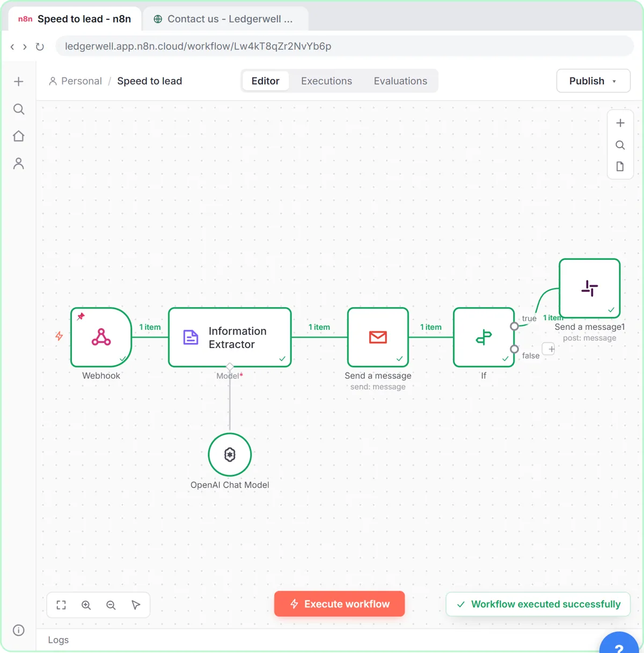Go back in browser history
644x653 pixels.
[x=12, y=47]
